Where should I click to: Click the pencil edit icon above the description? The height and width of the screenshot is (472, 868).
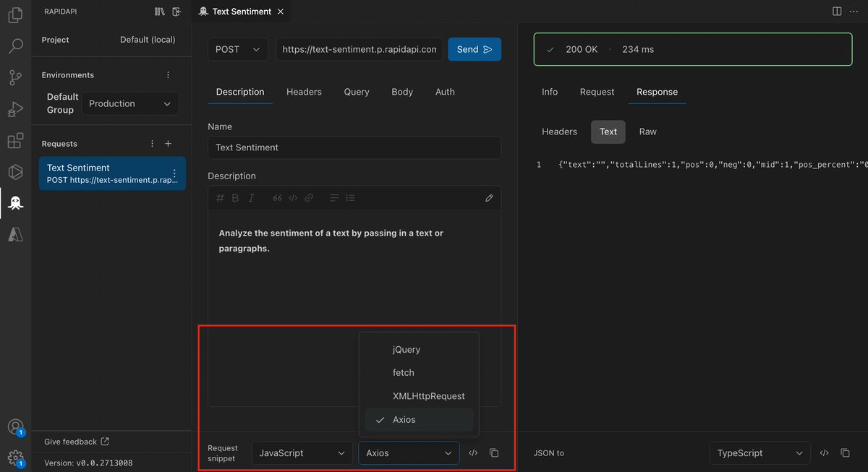point(489,197)
